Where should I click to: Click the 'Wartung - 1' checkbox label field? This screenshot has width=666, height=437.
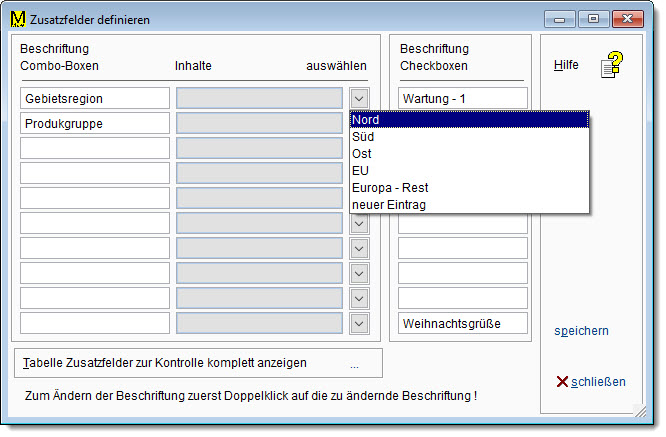462,98
